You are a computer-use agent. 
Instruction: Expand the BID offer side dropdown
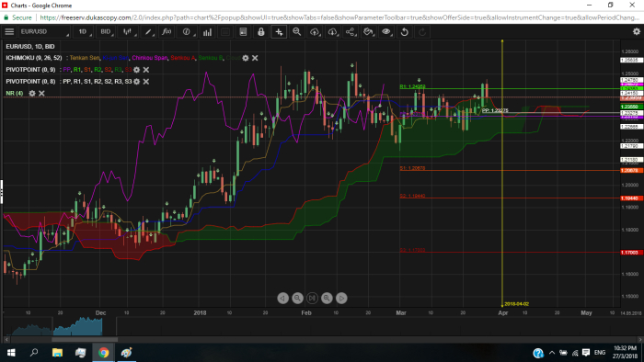point(107,31)
